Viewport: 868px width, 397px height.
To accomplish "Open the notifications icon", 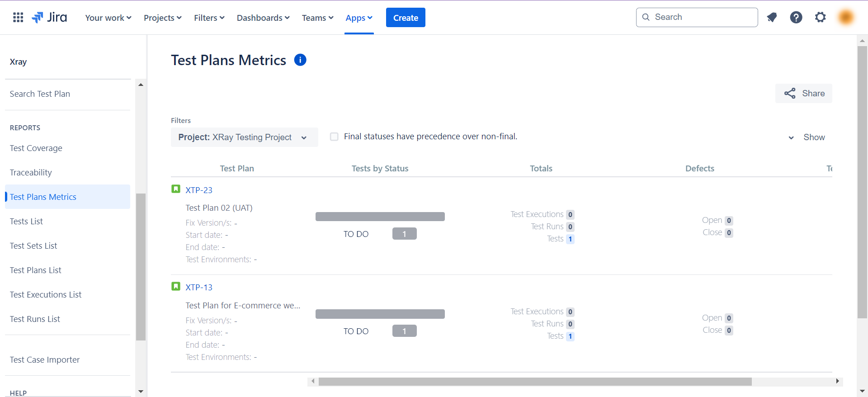I will click(772, 18).
